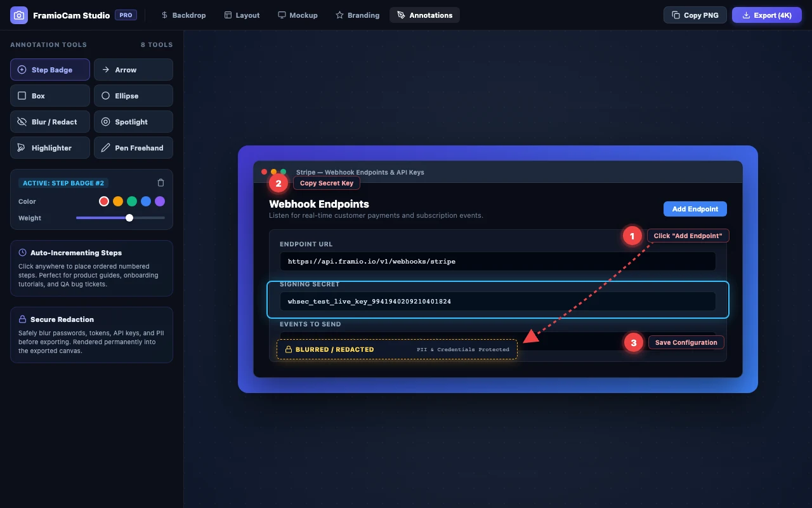Set badge color to blue
The width and height of the screenshot is (812, 508).
coord(146,201)
